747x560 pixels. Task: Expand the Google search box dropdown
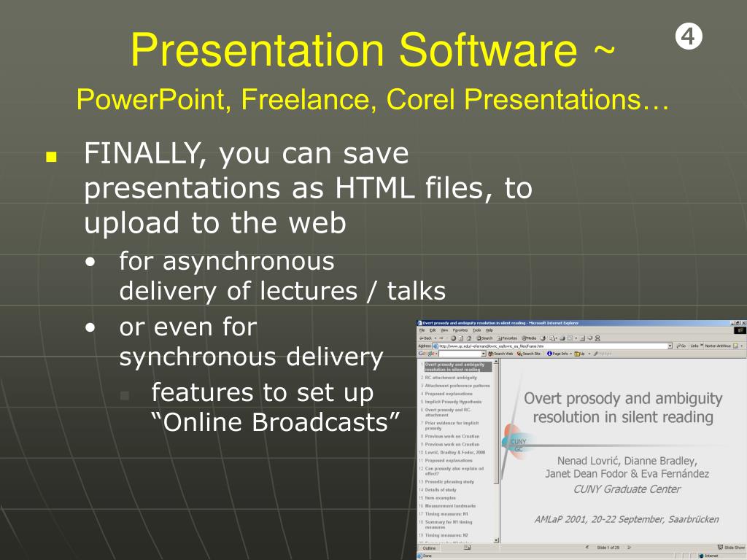tap(484, 354)
